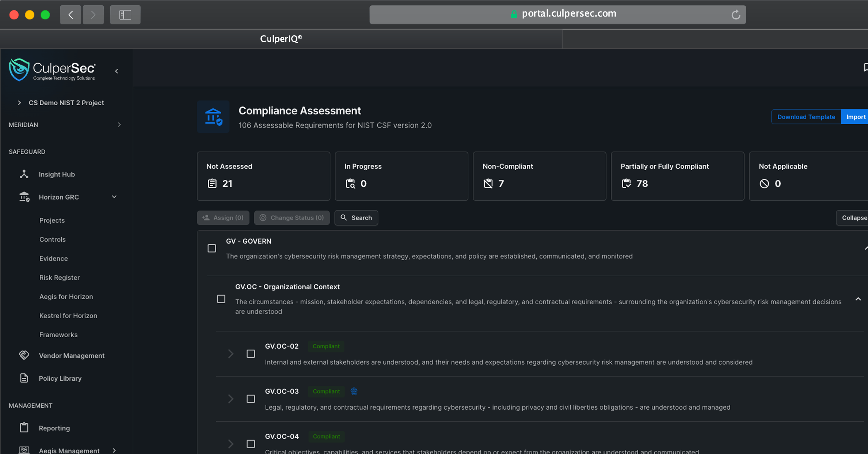Check the GV.OC-04 requirement checkbox
The image size is (868, 454).
click(x=251, y=444)
